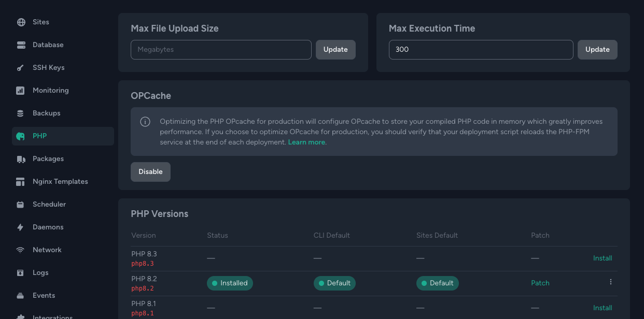
Task: Click the Database icon in sidebar
Action: 21,45
